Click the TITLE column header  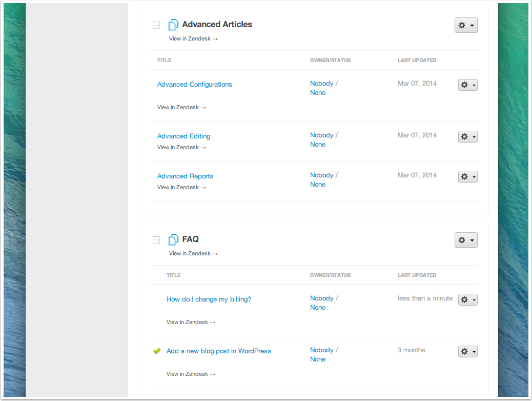(x=164, y=60)
